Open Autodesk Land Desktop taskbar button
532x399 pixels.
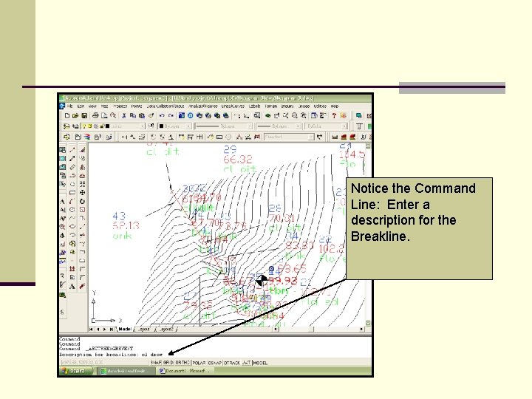[126, 371]
